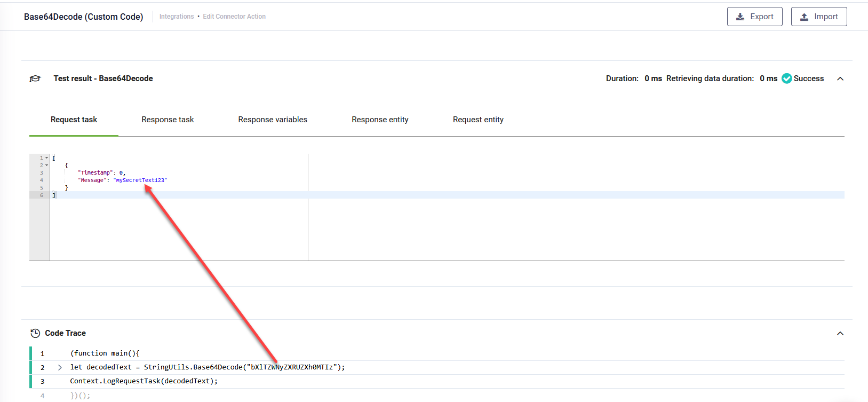This screenshot has height=402, width=868.
Task: Fold JSON object at line 2
Action: pos(46,165)
